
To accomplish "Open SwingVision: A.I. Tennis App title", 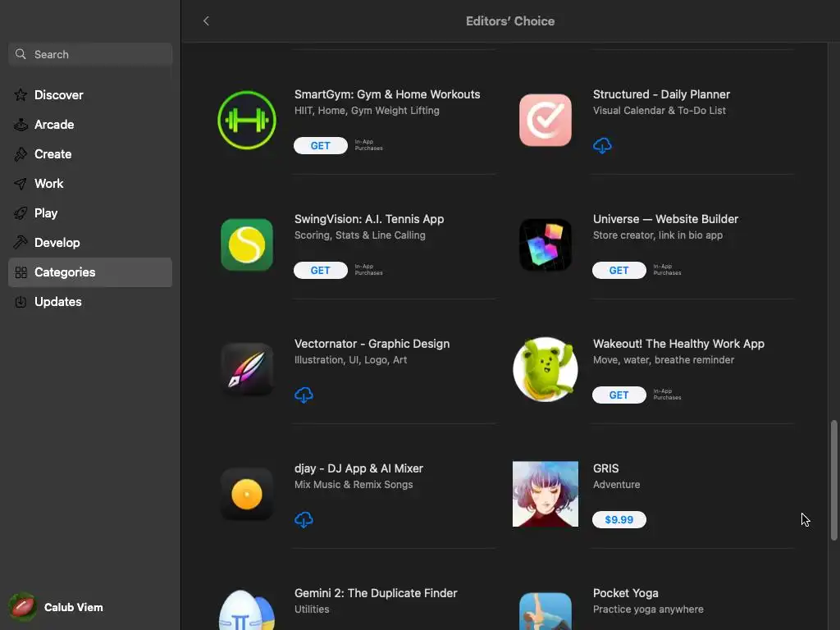I will 369,219.
